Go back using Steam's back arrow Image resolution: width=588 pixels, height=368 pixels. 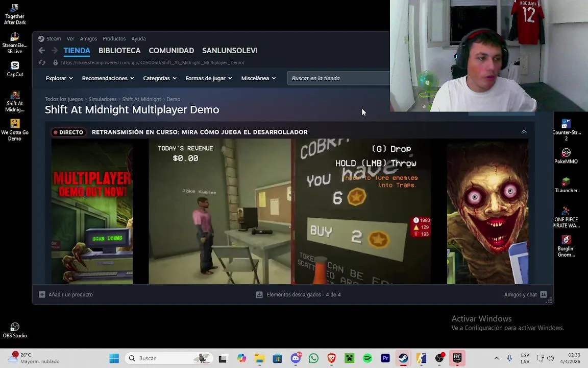pos(42,50)
